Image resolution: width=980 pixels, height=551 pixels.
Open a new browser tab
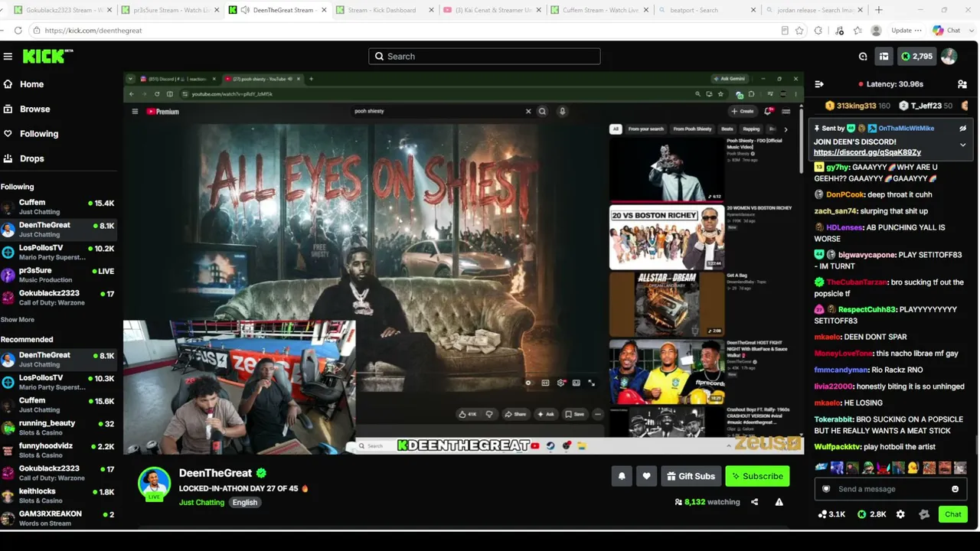(878, 10)
